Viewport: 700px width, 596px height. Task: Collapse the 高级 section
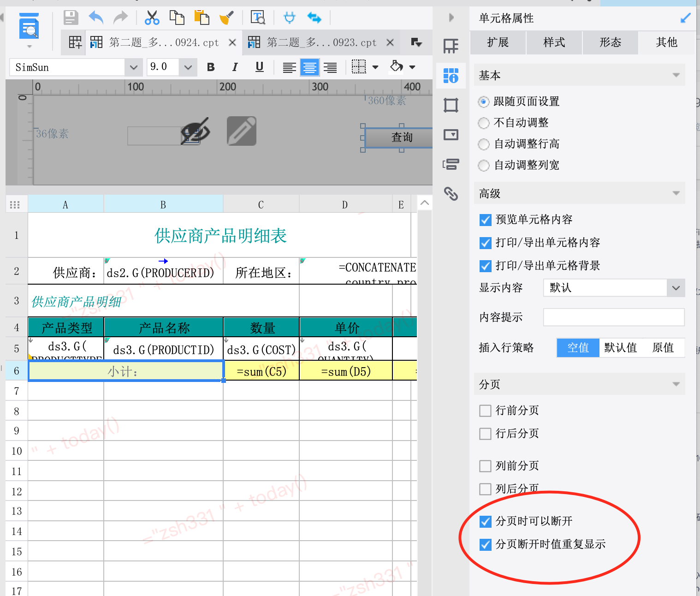676,193
